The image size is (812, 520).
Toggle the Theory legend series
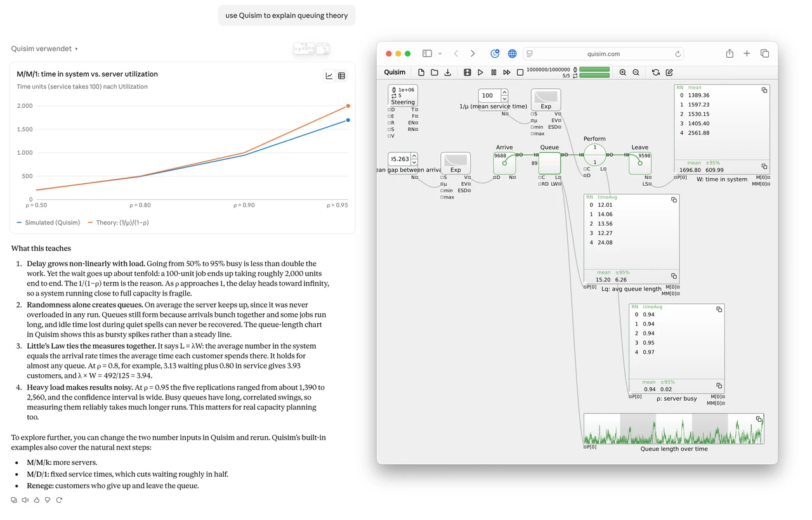(x=118, y=223)
